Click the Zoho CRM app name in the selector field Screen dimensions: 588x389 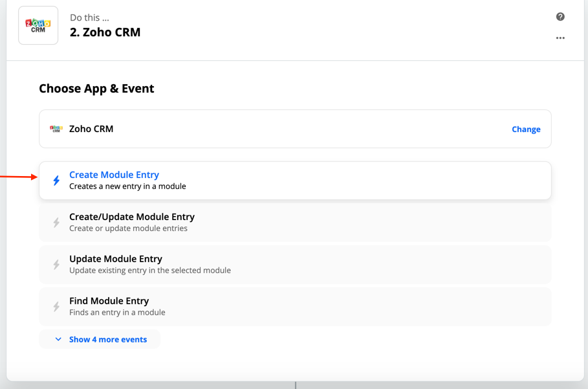click(x=91, y=129)
